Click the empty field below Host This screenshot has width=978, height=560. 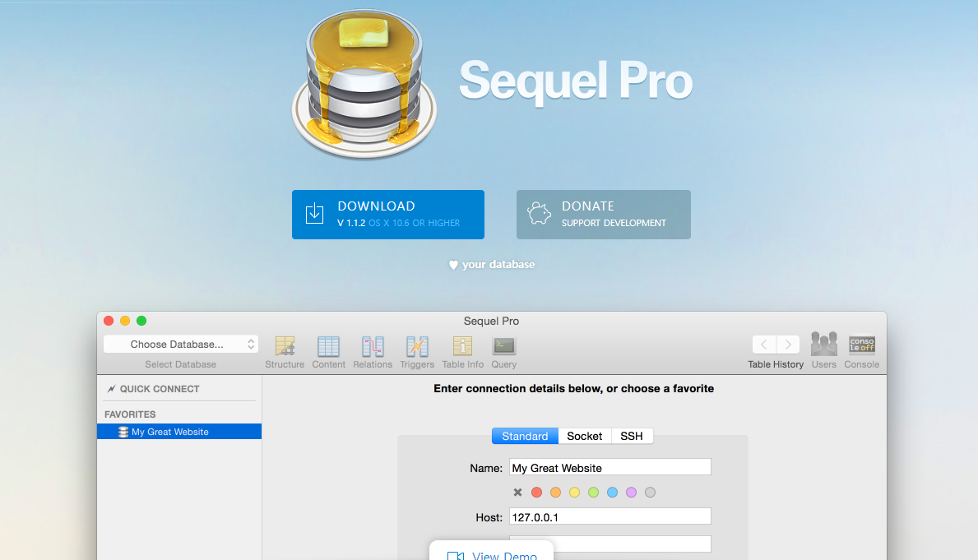[x=610, y=544]
